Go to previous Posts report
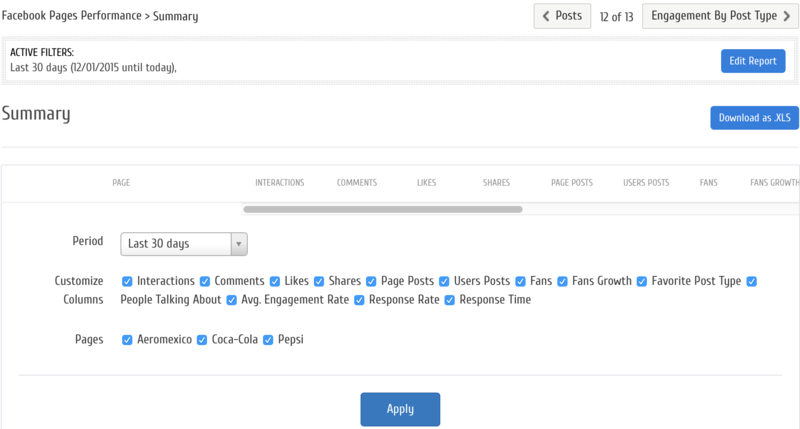800x429 pixels. [561, 16]
